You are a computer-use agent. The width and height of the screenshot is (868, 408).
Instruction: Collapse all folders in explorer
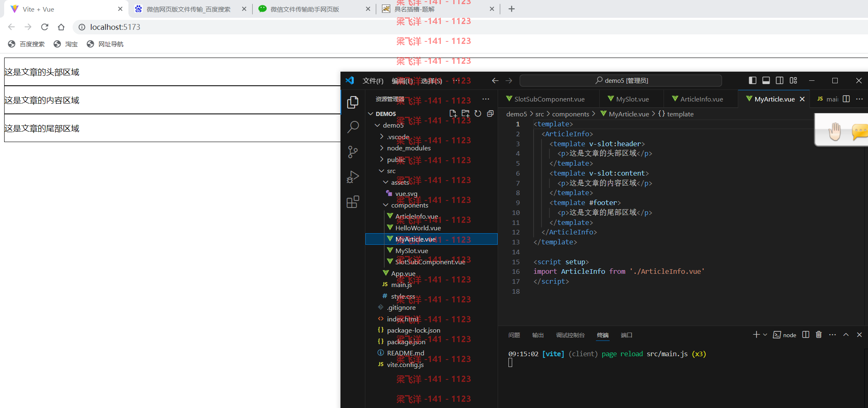coord(490,113)
